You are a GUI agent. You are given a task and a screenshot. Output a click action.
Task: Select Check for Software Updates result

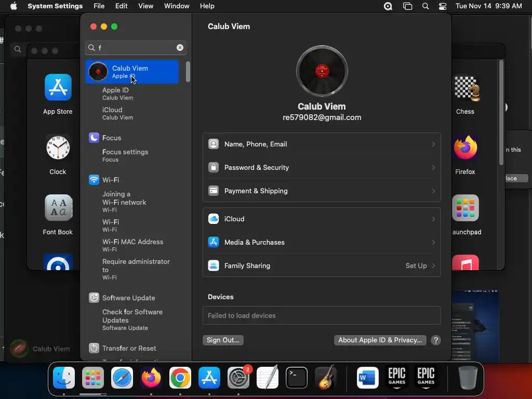click(x=132, y=320)
